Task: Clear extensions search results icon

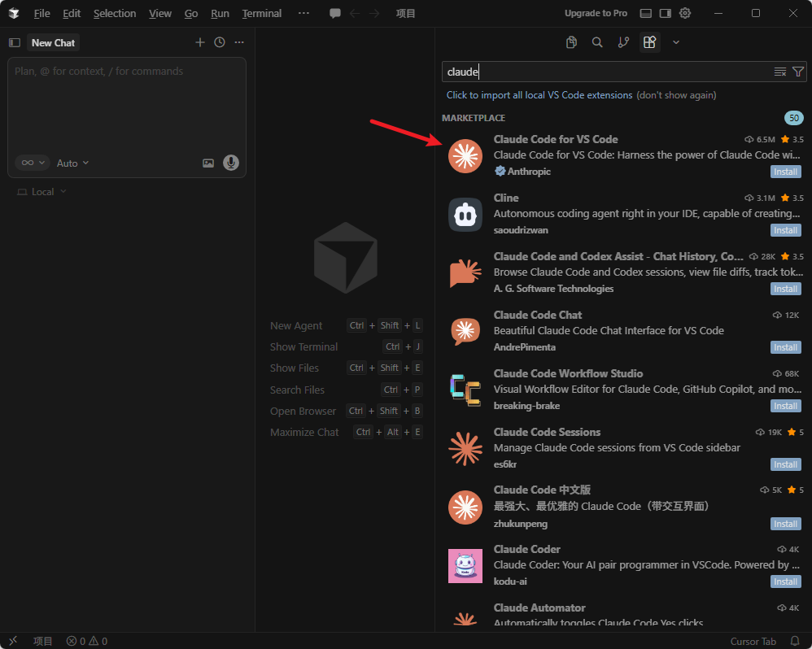Action: coord(780,72)
